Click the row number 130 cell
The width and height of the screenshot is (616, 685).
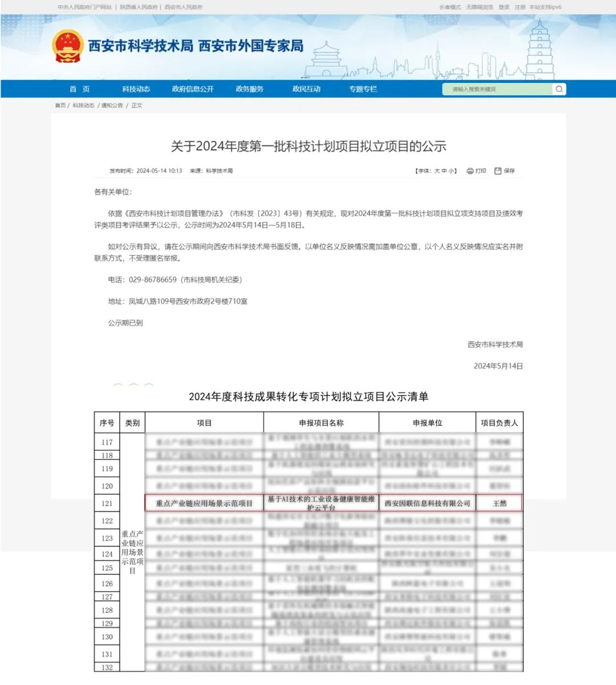107,637
